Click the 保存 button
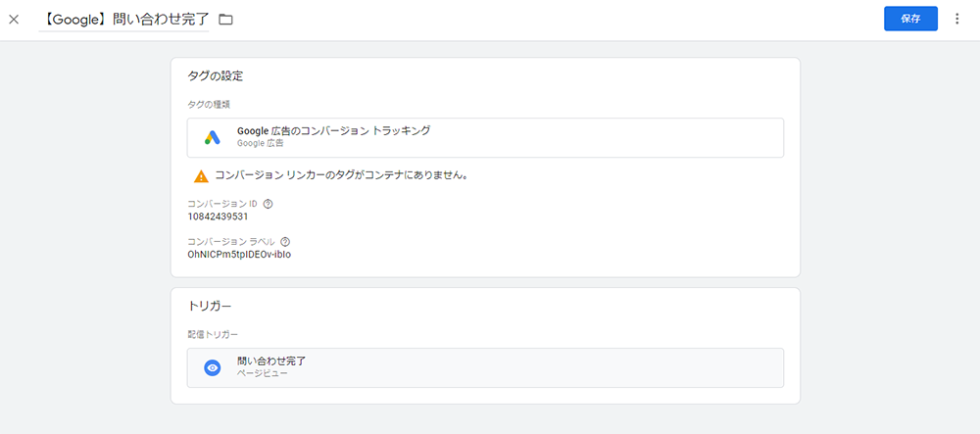Screen dimensions: 980x434 910,19
